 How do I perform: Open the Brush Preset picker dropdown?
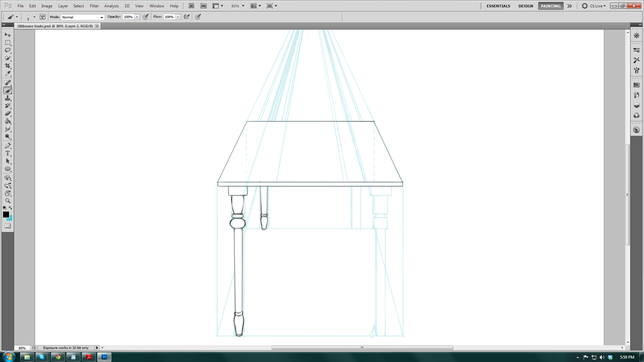[x=34, y=17]
